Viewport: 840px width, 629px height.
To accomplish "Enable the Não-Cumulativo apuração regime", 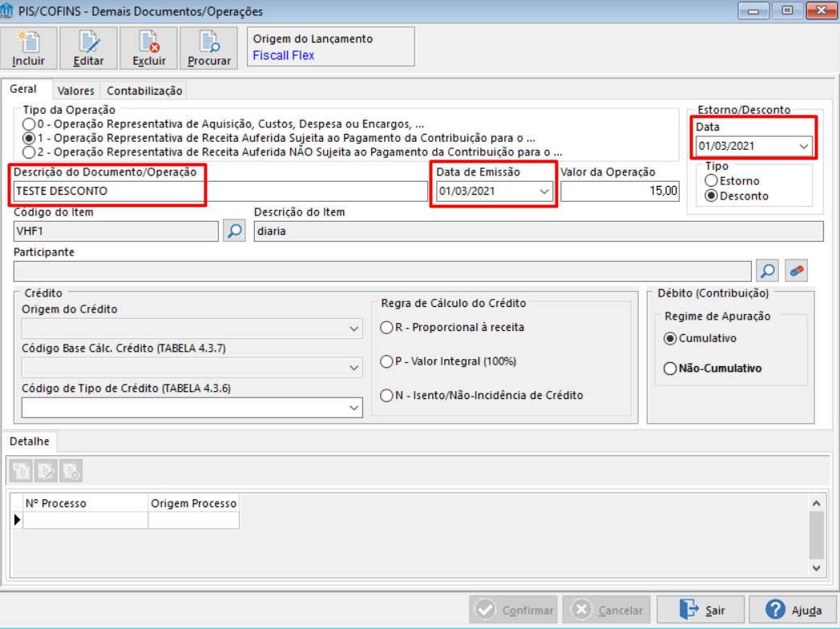I will pyautogui.click(x=669, y=368).
